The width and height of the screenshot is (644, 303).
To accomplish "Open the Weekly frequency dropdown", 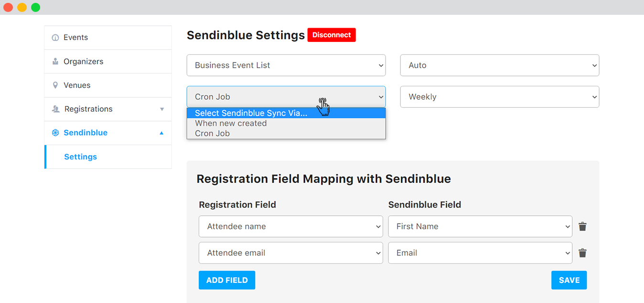I will pyautogui.click(x=500, y=97).
